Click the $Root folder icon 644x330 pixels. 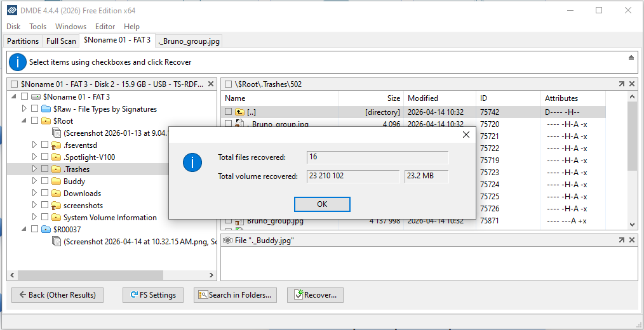46,121
